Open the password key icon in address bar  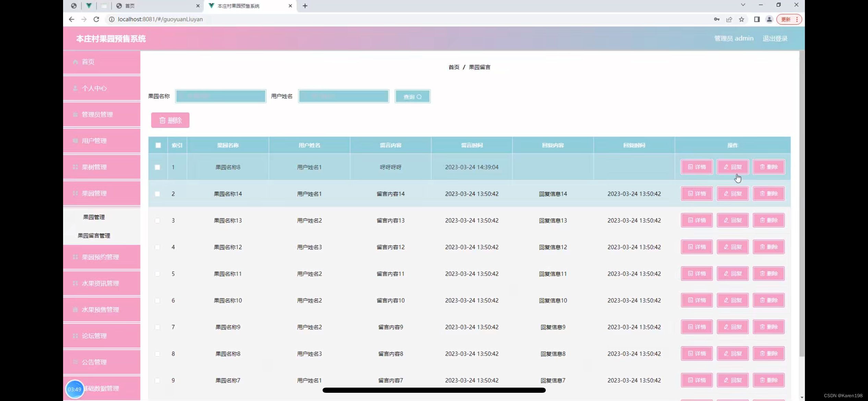(716, 20)
